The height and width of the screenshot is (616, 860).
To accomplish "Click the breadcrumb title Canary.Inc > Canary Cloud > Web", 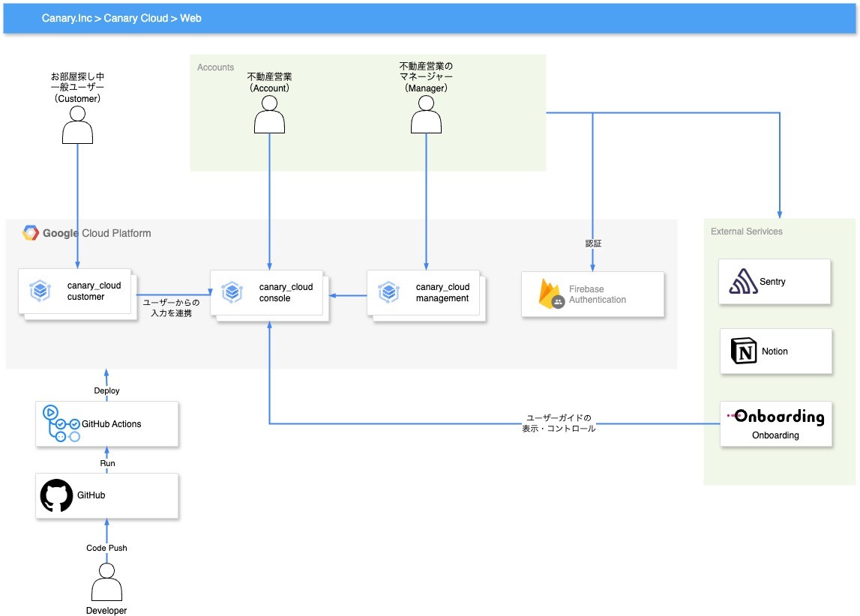I will pos(121,18).
